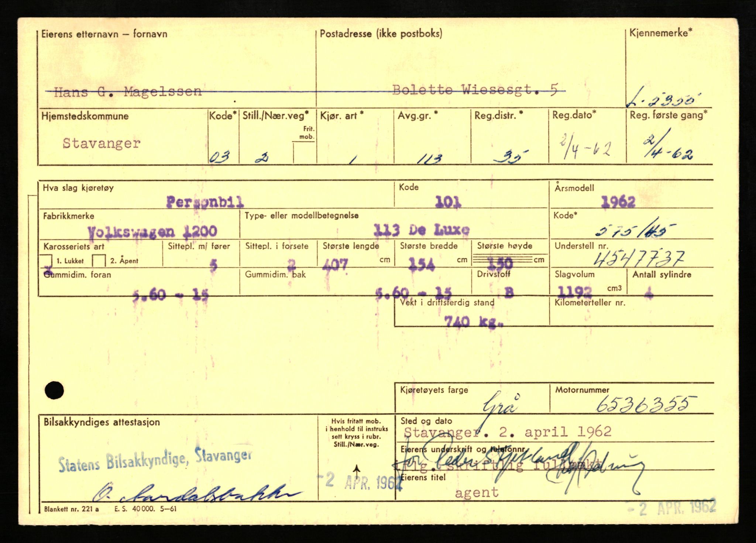Image resolution: width=756 pixels, height=543 pixels.
Task: Click the weight value '740 kg.'
Action: click(474, 322)
